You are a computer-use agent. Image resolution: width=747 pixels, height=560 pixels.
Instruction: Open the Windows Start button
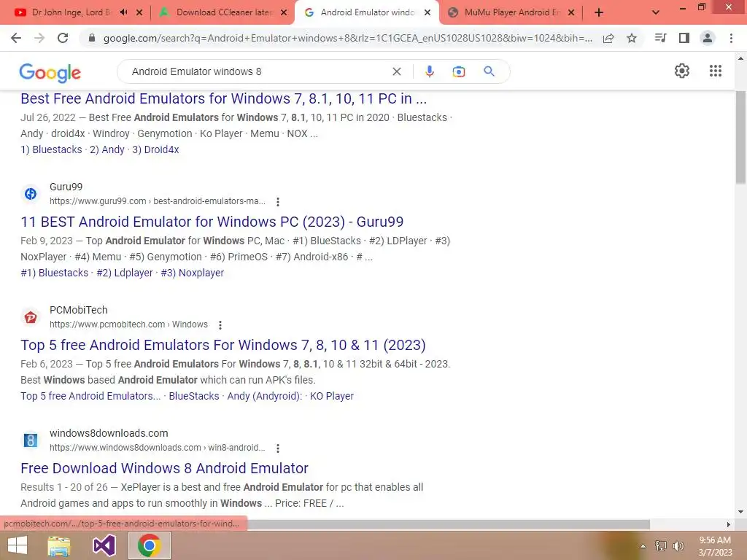tap(18, 545)
